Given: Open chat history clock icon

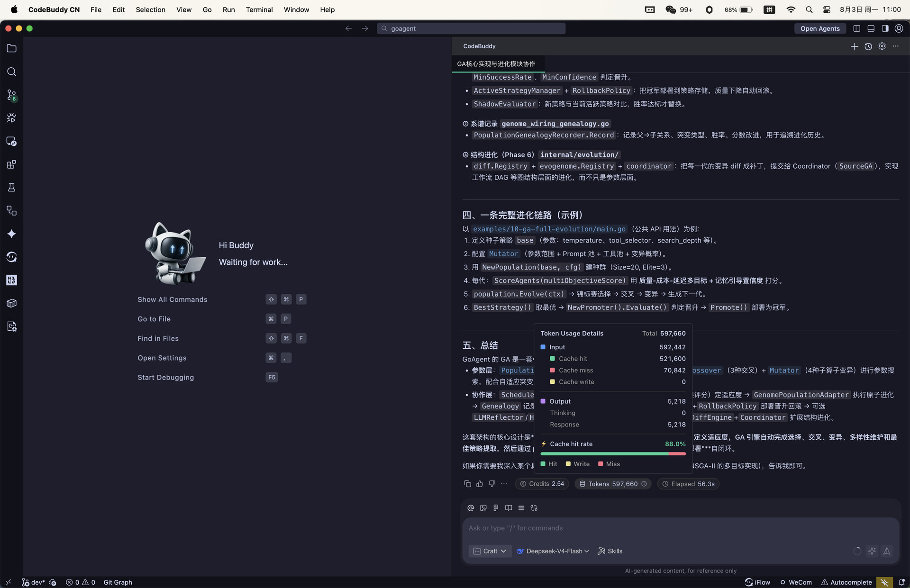Looking at the screenshot, I should 868,46.
